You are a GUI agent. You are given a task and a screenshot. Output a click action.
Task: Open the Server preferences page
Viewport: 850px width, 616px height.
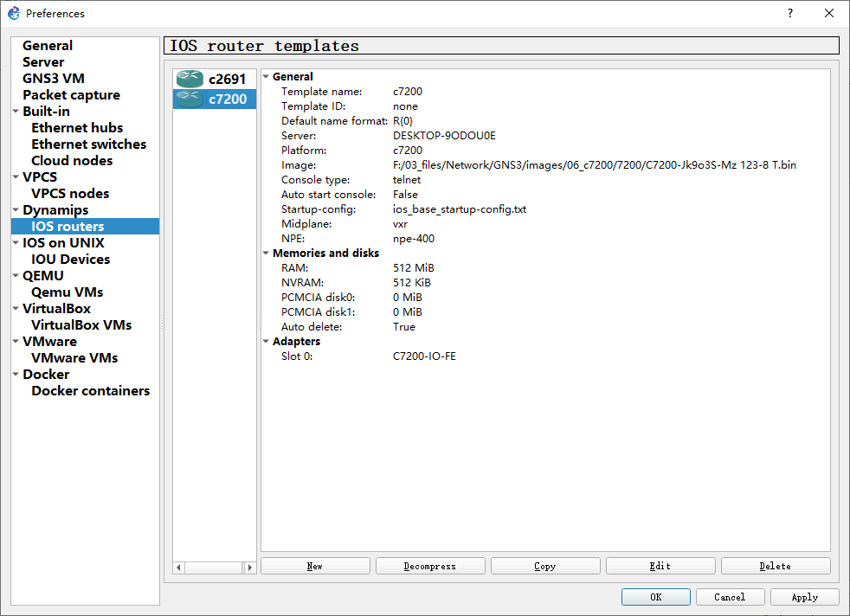(43, 61)
